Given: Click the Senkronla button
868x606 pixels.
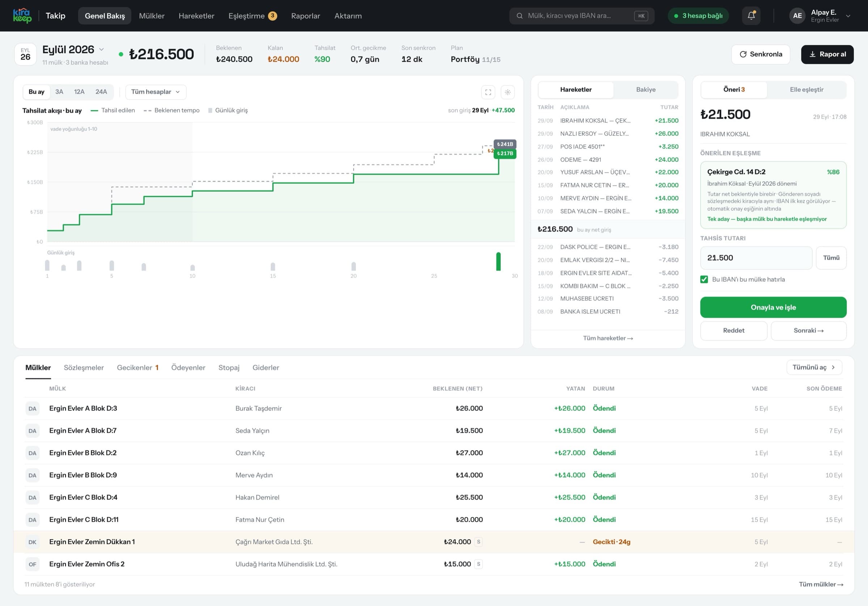Looking at the screenshot, I should click(x=761, y=54).
